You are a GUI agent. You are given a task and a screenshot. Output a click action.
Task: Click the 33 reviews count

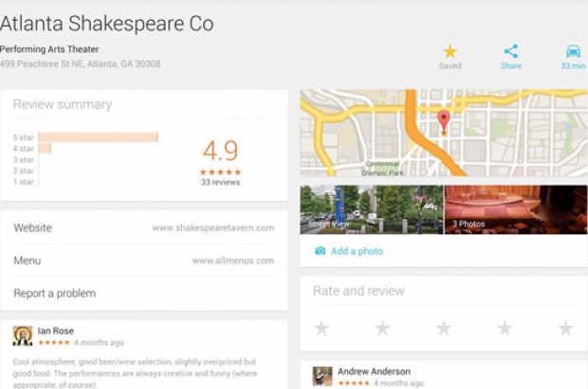click(x=220, y=182)
